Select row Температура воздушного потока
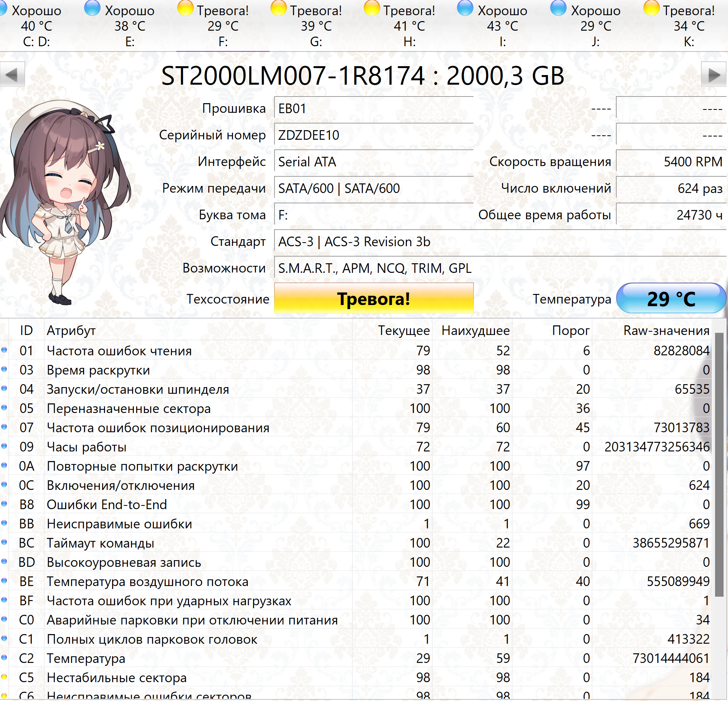 point(356,582)
